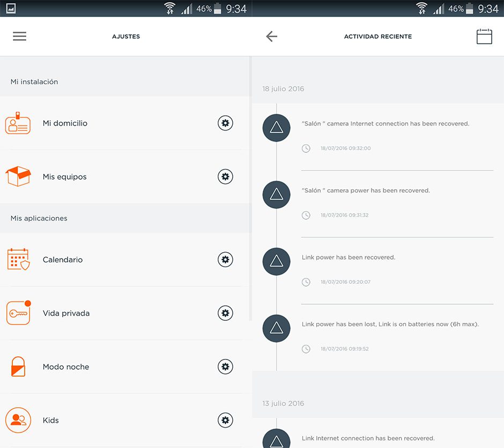
Task: Open the Modo noche lock icon
Action: pos(19,366)
